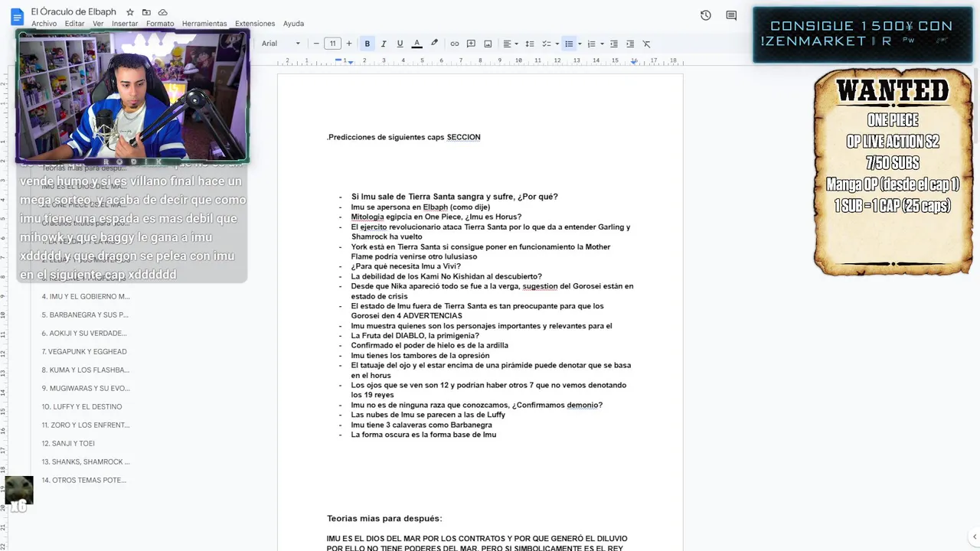
Task: Open the Ayuda menu
Action: tap(293, 24)
